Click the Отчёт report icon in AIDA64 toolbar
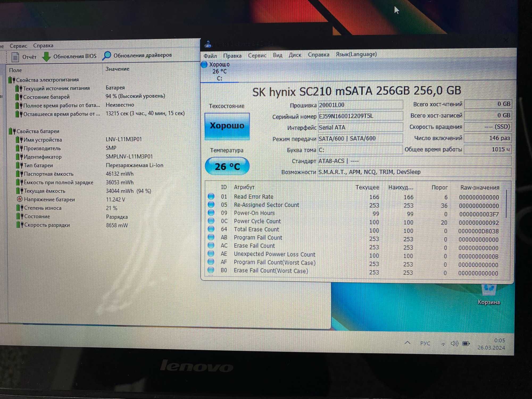Viewport: 532px width, 399px height. [15, 57]
